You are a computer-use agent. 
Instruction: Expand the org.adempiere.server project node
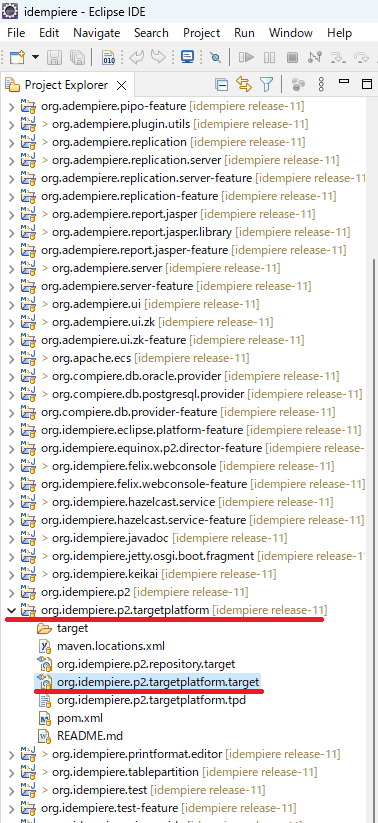pos(10,268)
